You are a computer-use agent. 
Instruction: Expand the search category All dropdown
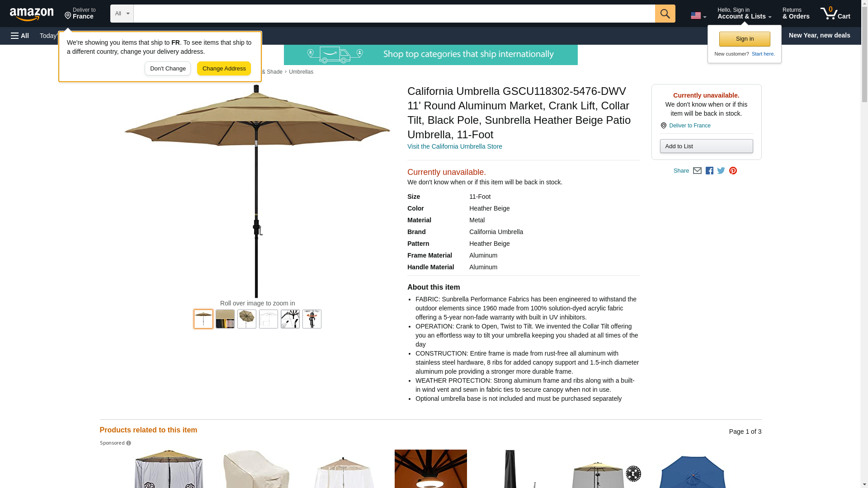click(122, 14)
